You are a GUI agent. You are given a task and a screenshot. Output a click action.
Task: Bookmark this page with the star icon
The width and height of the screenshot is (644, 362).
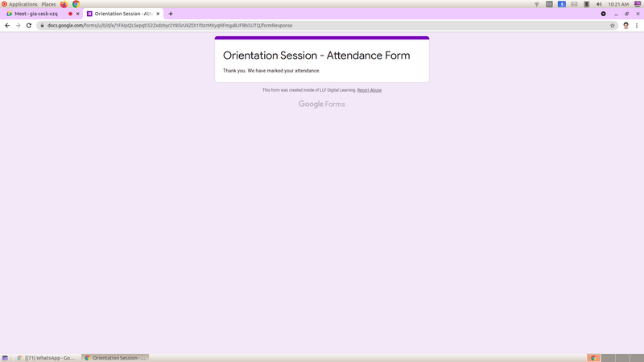pos(613,26)
